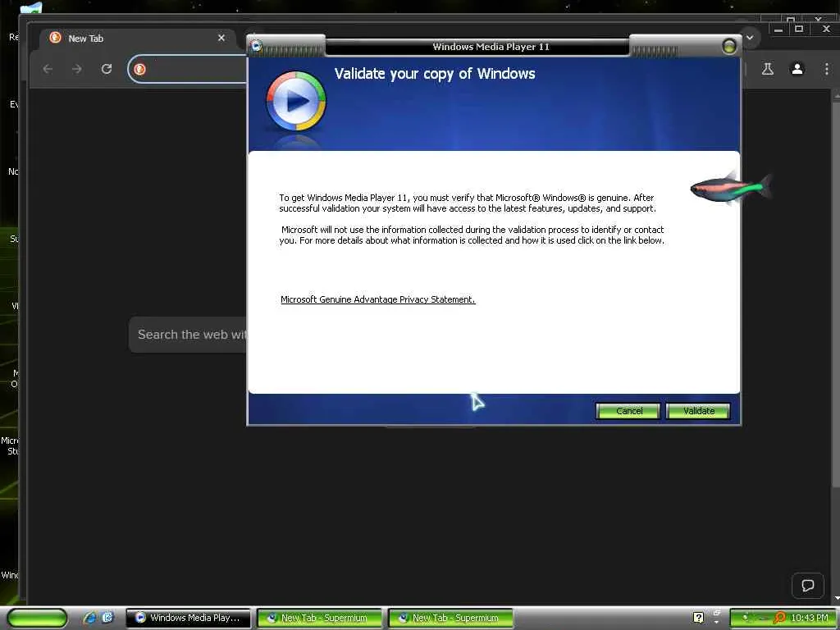This screenshot has height=630, width=840.
Task: Reload the page in Supermium
Action: tap(107, 69)
